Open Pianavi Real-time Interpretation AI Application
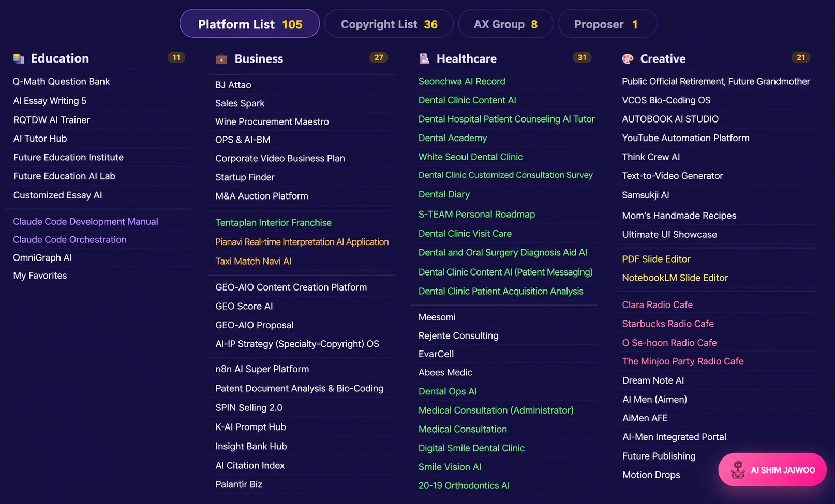The image size is (835, 504). coord(302,242)
